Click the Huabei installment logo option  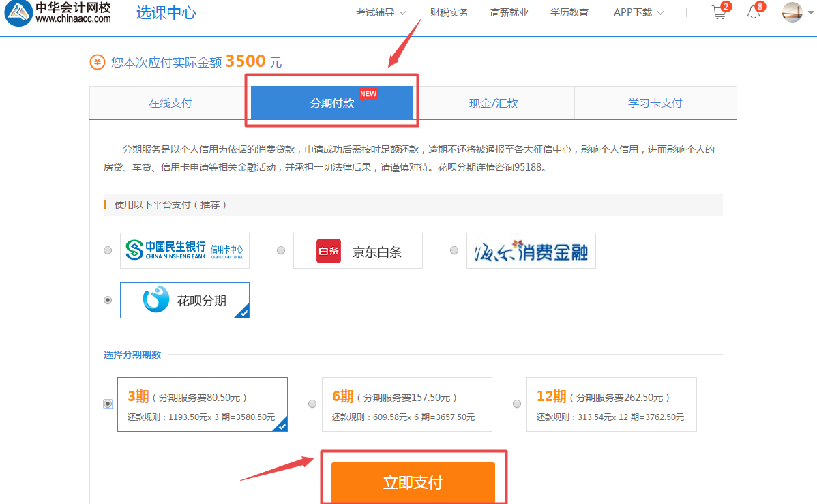point(185,301)
